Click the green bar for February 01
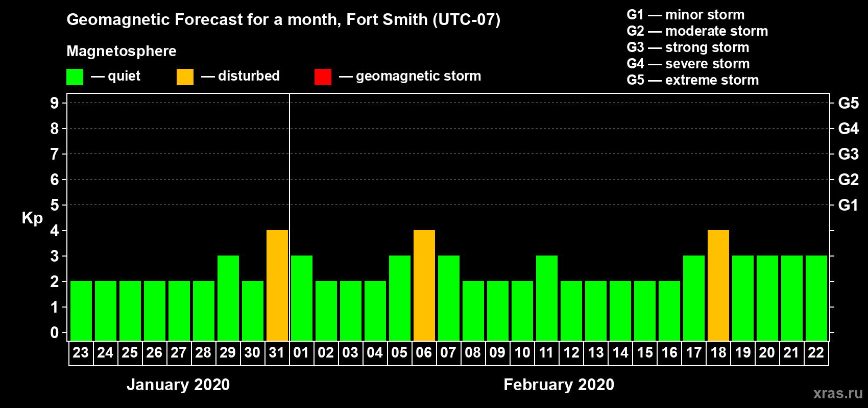The image size is (868, 408). point(302,298)
